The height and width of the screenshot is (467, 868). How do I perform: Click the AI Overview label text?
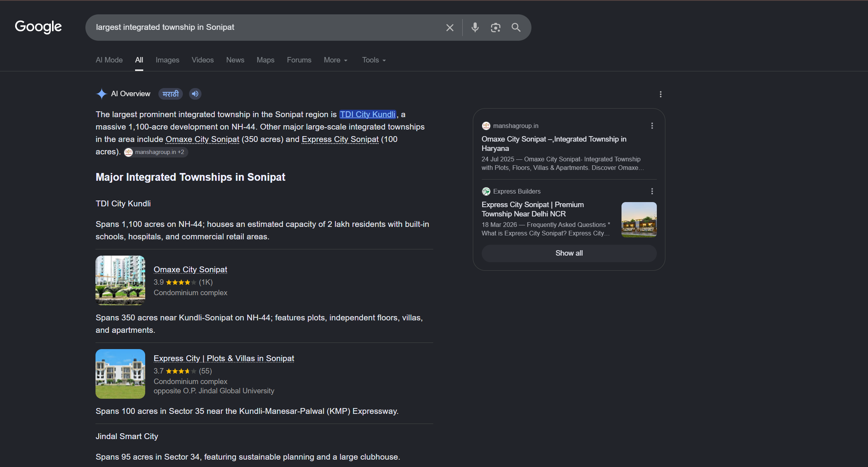click(x=130, y=94)
